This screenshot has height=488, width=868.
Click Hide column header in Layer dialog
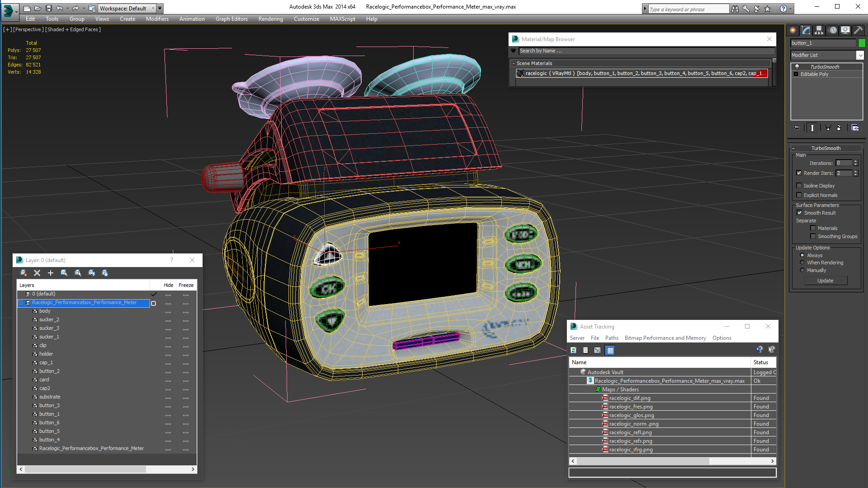point(168,285)
